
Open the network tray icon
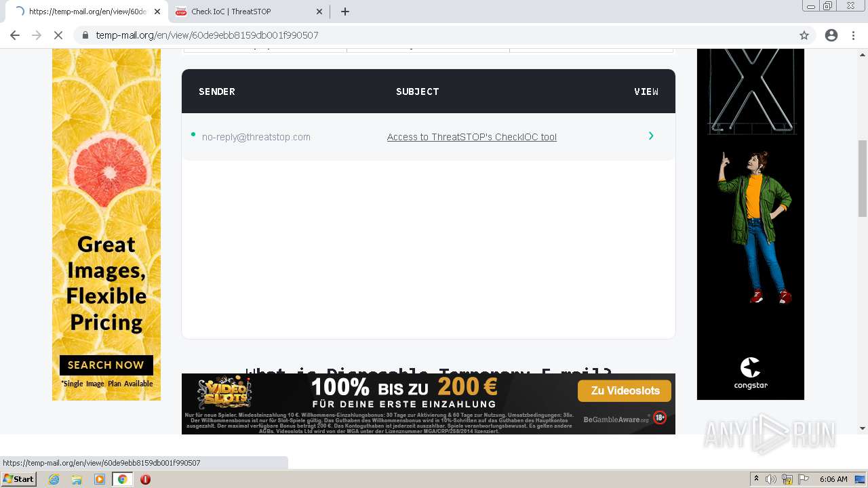[787, 479]
